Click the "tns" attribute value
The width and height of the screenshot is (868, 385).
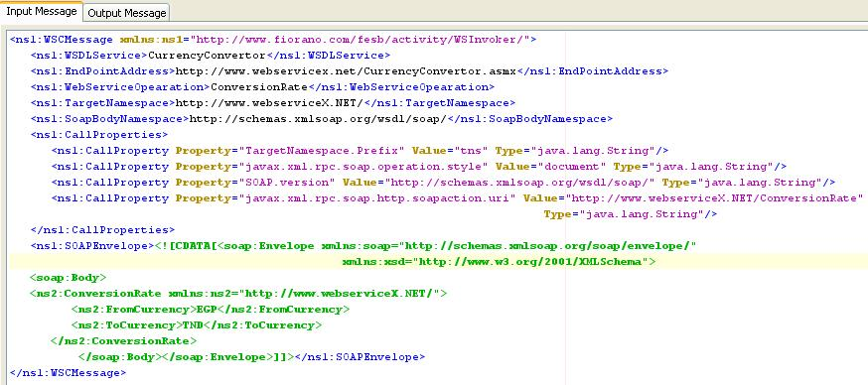click(x=471, y=151)
